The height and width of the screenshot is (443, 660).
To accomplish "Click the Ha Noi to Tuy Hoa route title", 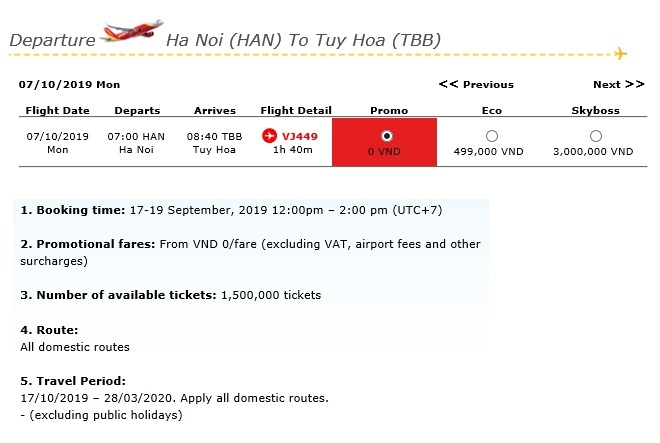I will click(303, 40).
